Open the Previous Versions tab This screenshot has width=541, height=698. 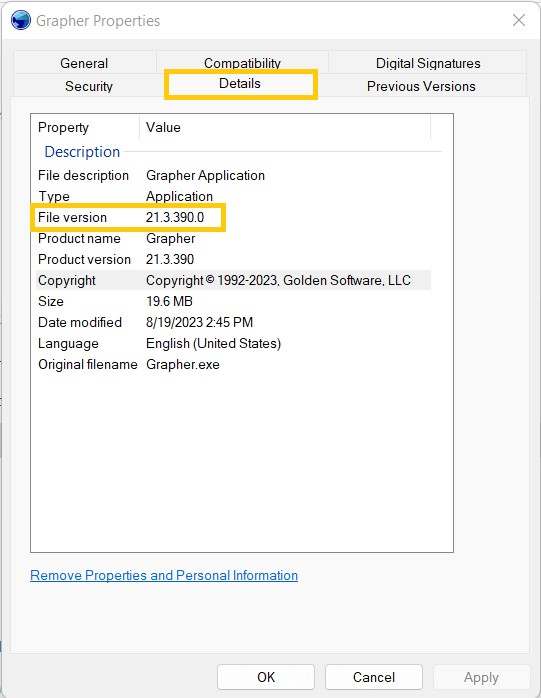[x=421, y=86]
